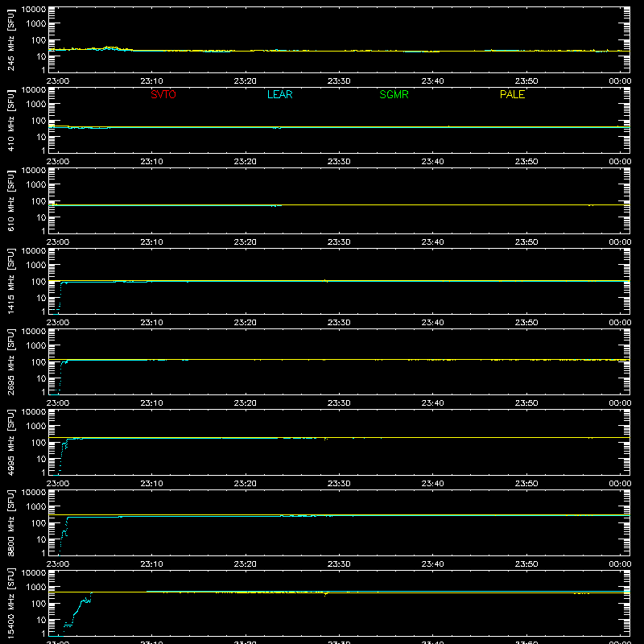
Task: Click 23:50 tick under the 610 MHz plot
Action: click(x=526, y=242)
